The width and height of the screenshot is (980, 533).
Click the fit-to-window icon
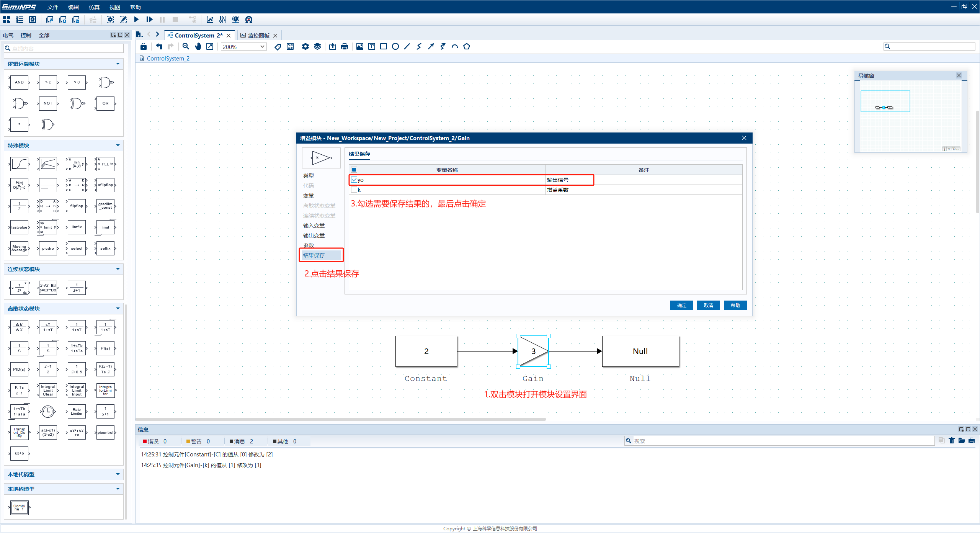(x=210, y=46)
